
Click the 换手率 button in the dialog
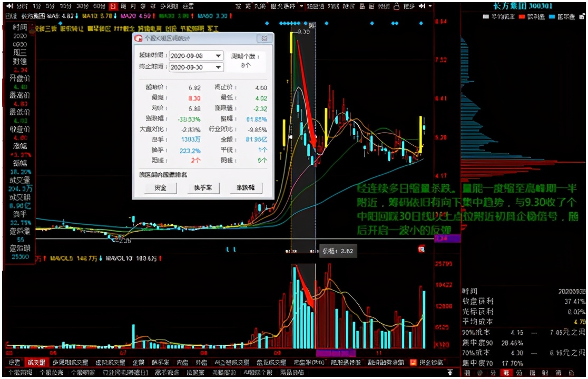(x=203, y=188)
